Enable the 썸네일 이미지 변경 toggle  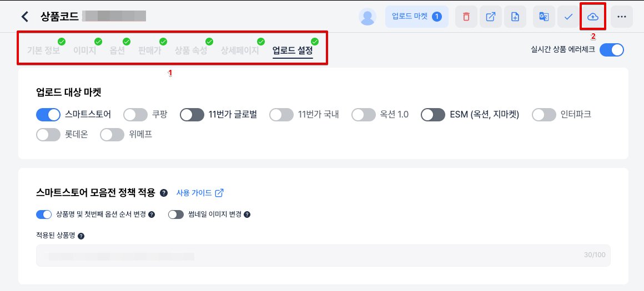[176, 215]
